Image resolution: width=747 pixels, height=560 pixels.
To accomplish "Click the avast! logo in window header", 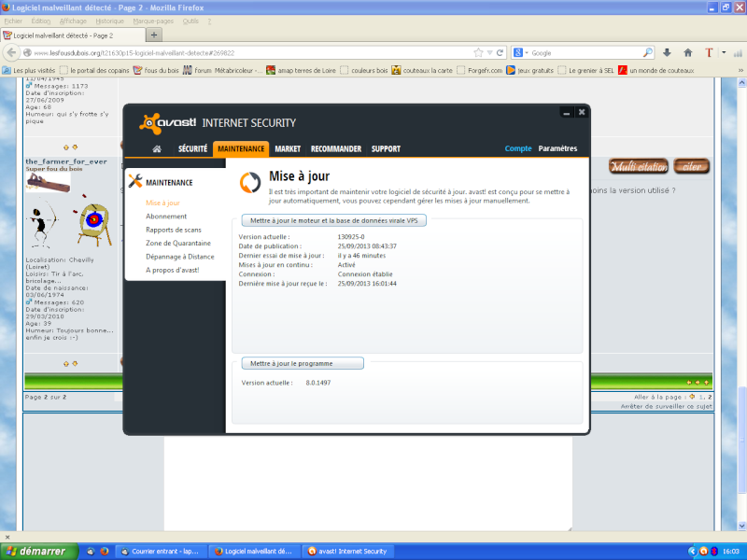I will 168,123.
